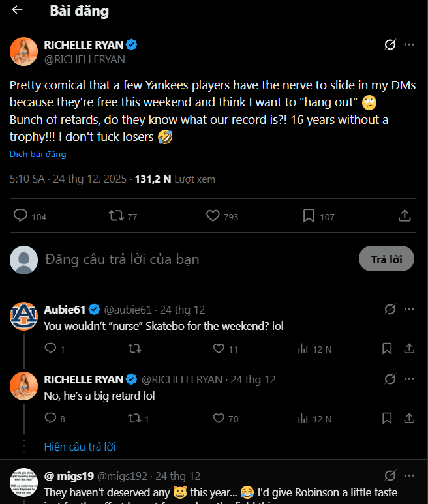Open RICHELLE RYAN's profile picture
The height and width of the screenshot is (504, 428).
pos(23,52)
